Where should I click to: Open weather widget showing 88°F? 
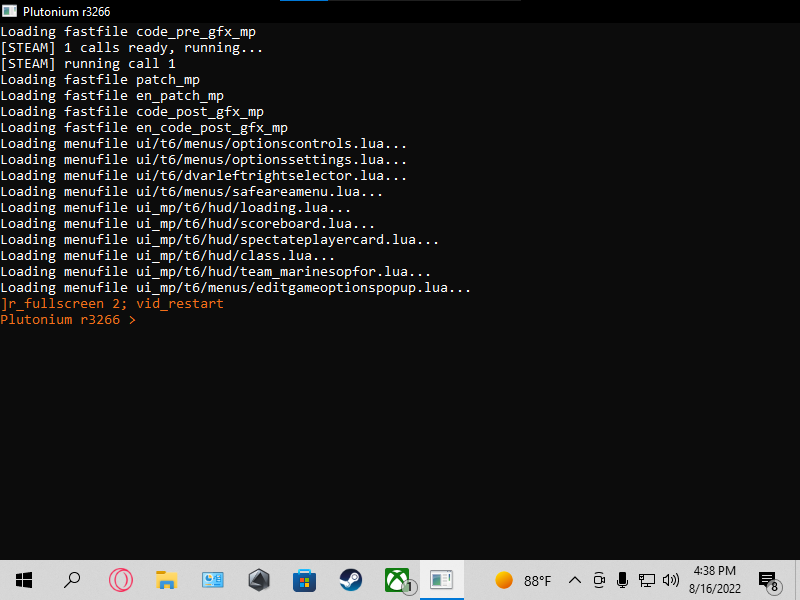point(523,581)
